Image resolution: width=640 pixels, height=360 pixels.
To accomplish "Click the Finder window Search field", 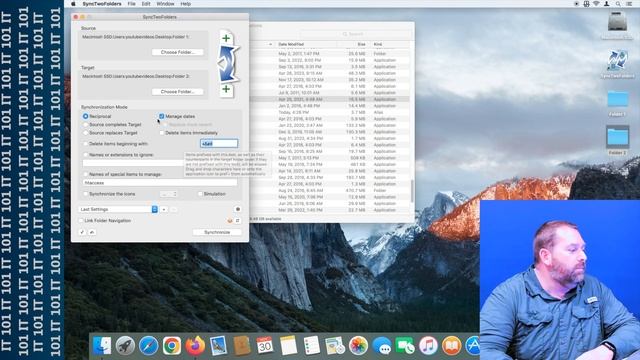I will coord(356,34).
